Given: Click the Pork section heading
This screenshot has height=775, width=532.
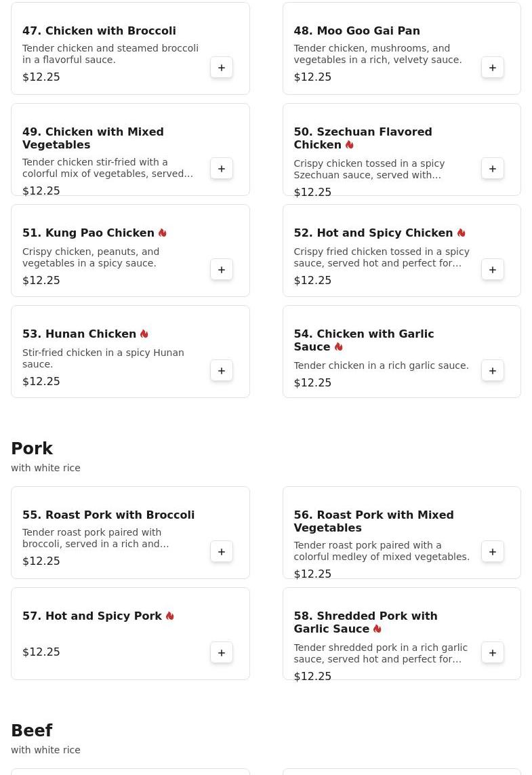Looking at the screenshot, I should click(32, 449).
